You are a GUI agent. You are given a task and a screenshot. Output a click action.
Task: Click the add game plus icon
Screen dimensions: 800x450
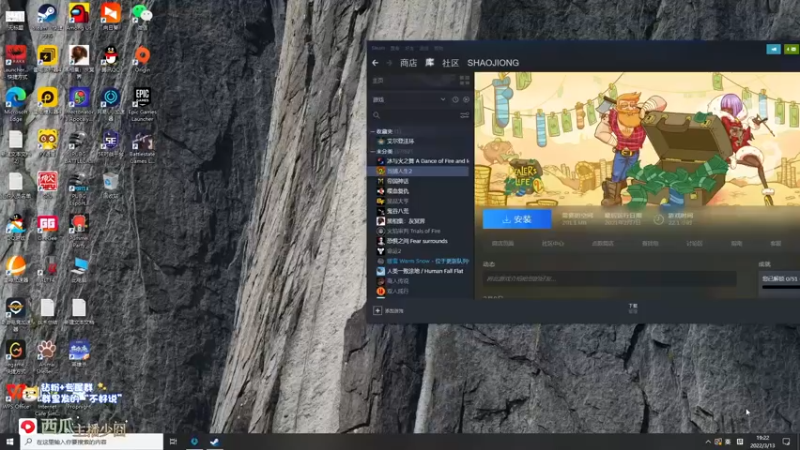click(378, 310)
